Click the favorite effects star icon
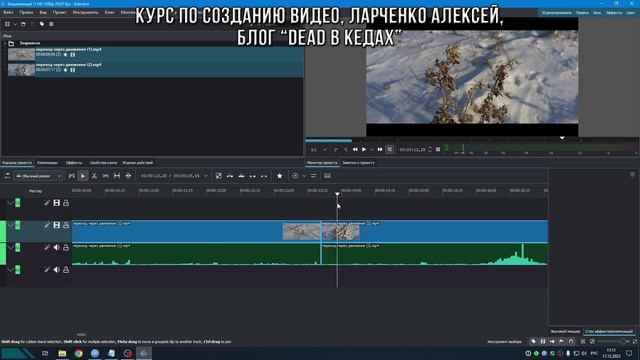This screenshot has height=360, width=640. [x=280, y=176]
